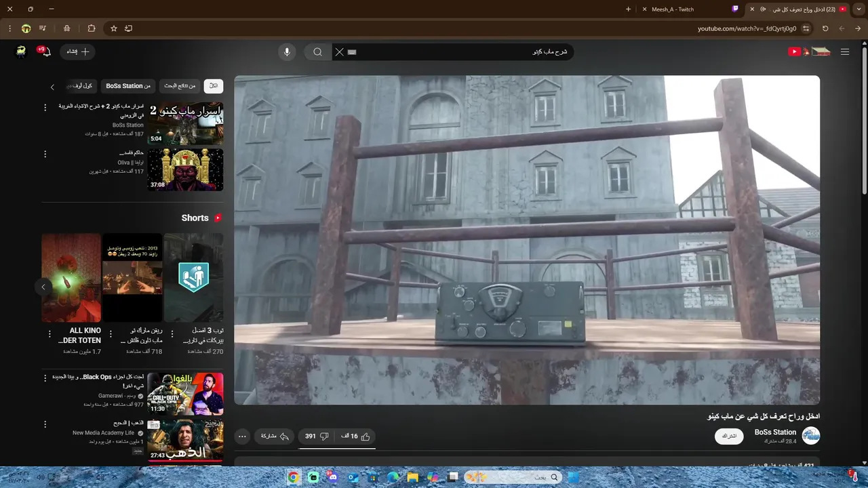Viewport: 868px width, 488px height.
Task: Share the video using مشاركة button
Action: 275,436
